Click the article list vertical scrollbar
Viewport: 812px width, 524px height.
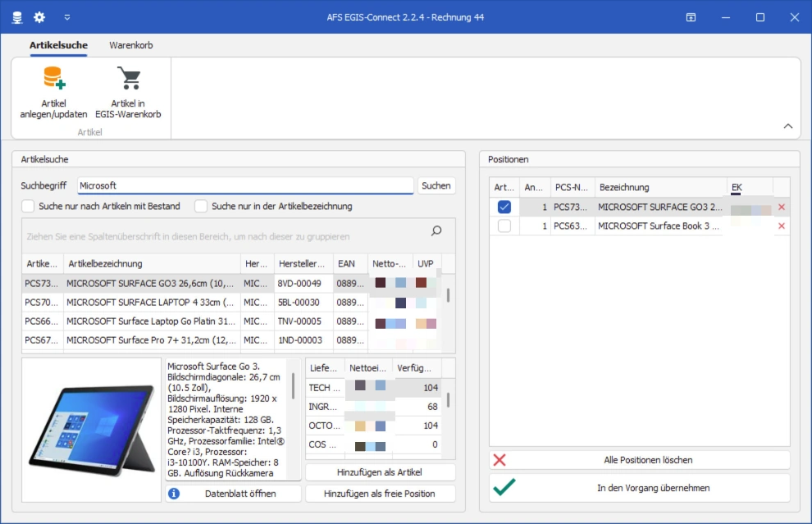448,296
